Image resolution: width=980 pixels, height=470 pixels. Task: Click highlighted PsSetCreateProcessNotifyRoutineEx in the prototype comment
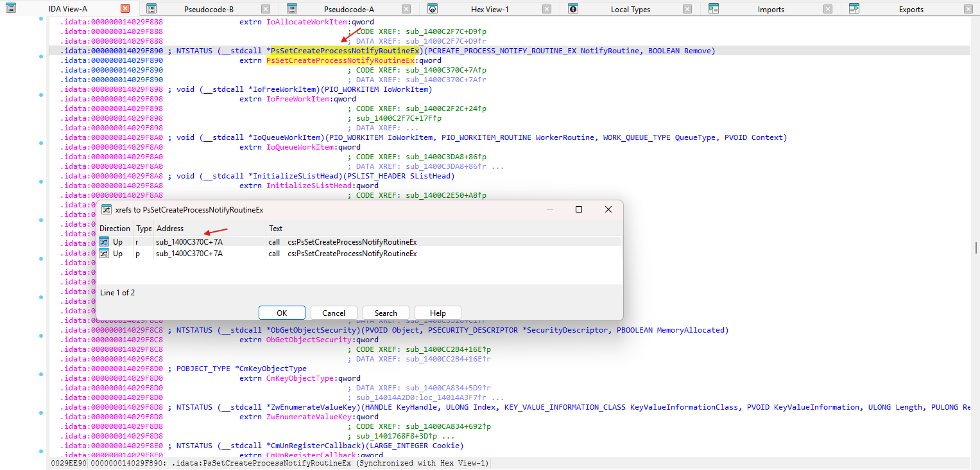[345, 51]
